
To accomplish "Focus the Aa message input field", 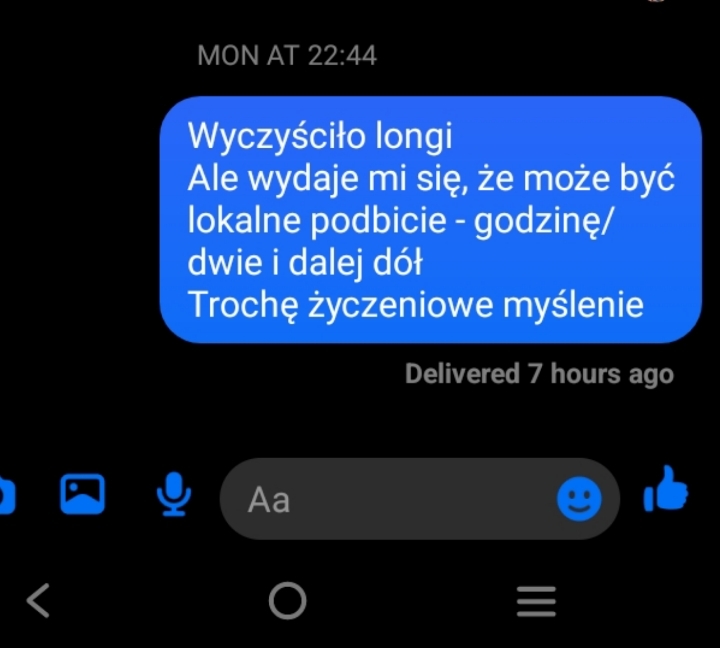I will coord(420,499).
